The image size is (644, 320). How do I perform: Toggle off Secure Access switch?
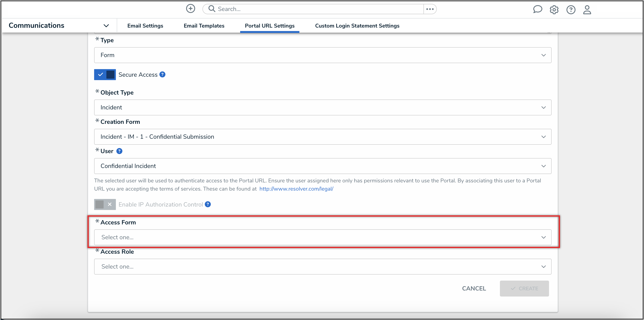point(105,75)
